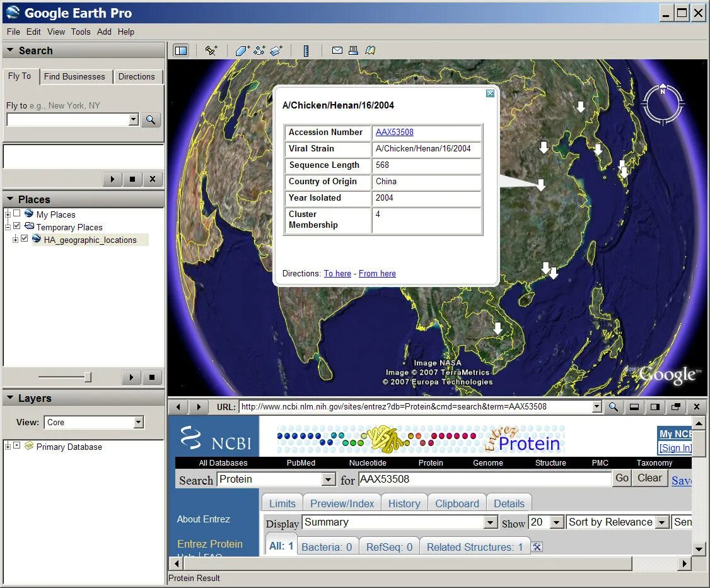Click the Places opacity slider handle
Screen dimensions: 710x588
click(x=88, y=377)
